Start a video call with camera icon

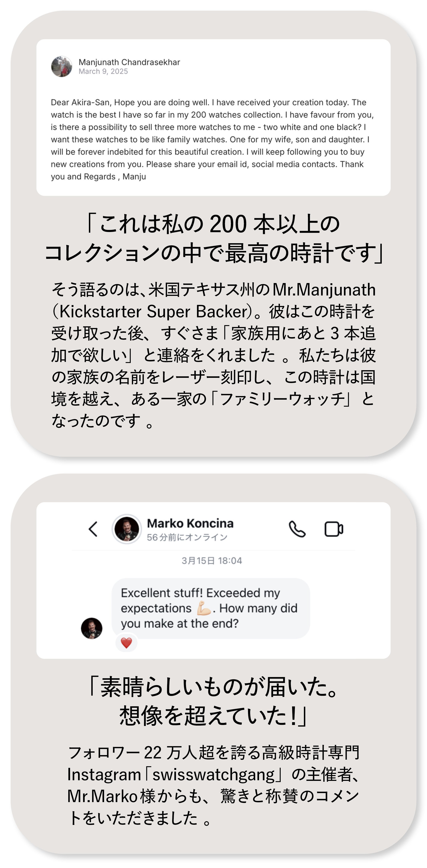334,529
